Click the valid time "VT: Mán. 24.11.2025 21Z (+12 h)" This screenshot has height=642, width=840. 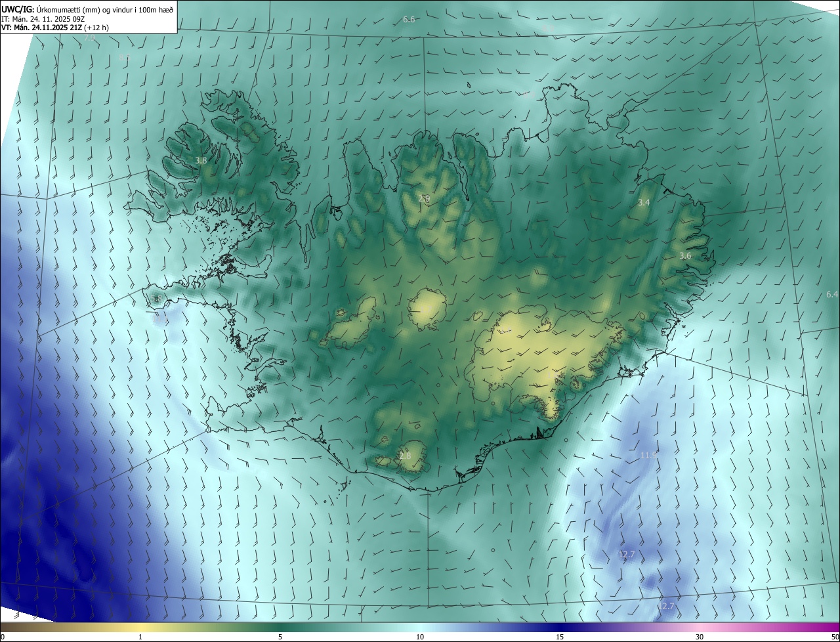55,28
